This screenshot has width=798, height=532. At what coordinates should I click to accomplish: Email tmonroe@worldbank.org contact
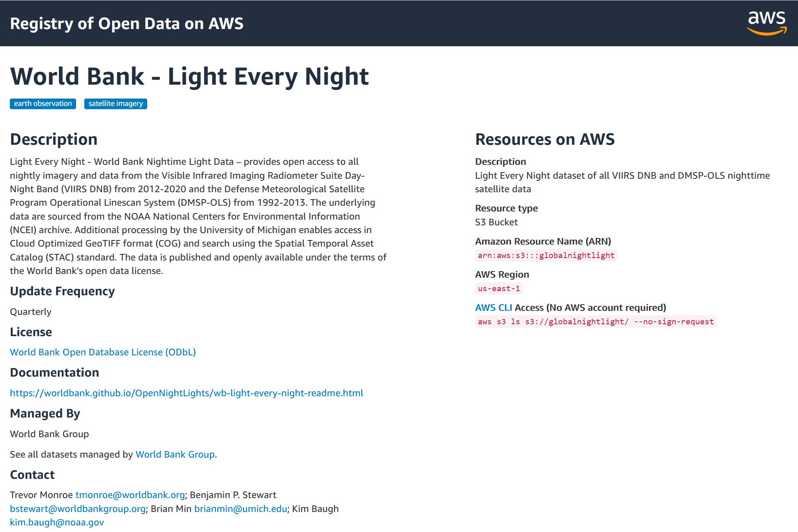130,495
